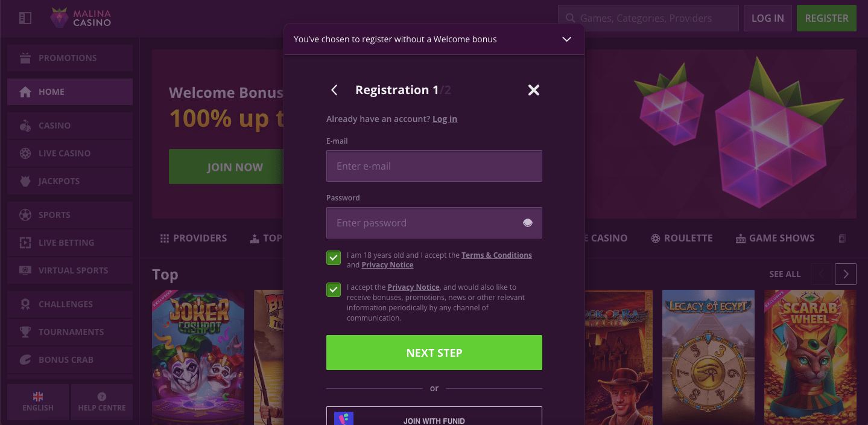Screen dimensions: 868x425
Task: Click the Providers grid icon
Action: click(165, 238)
